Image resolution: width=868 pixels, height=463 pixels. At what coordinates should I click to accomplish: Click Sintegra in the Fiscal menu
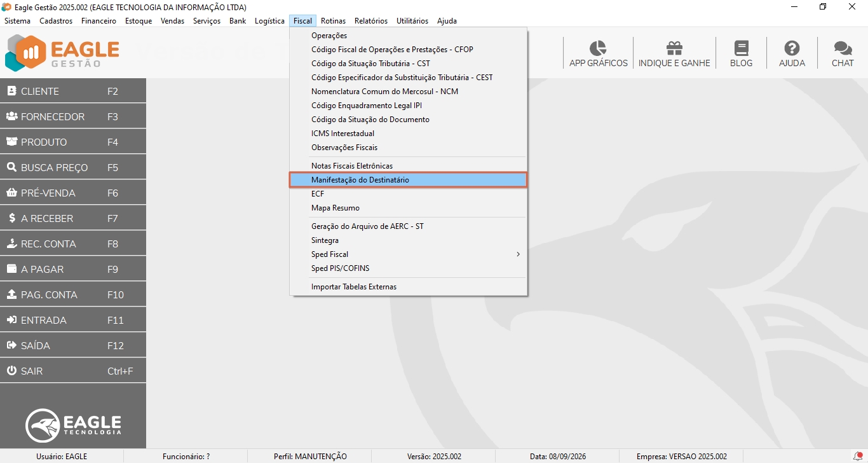coord(408,240)
